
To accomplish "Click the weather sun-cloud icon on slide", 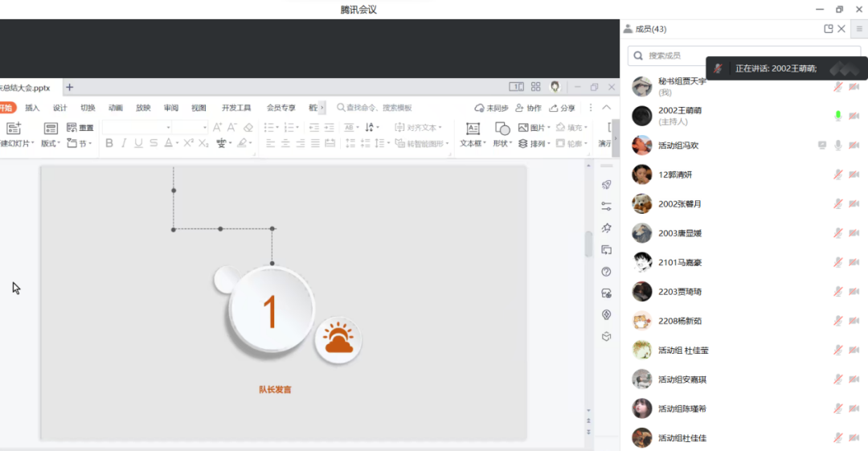I will (x=338, y=341).
